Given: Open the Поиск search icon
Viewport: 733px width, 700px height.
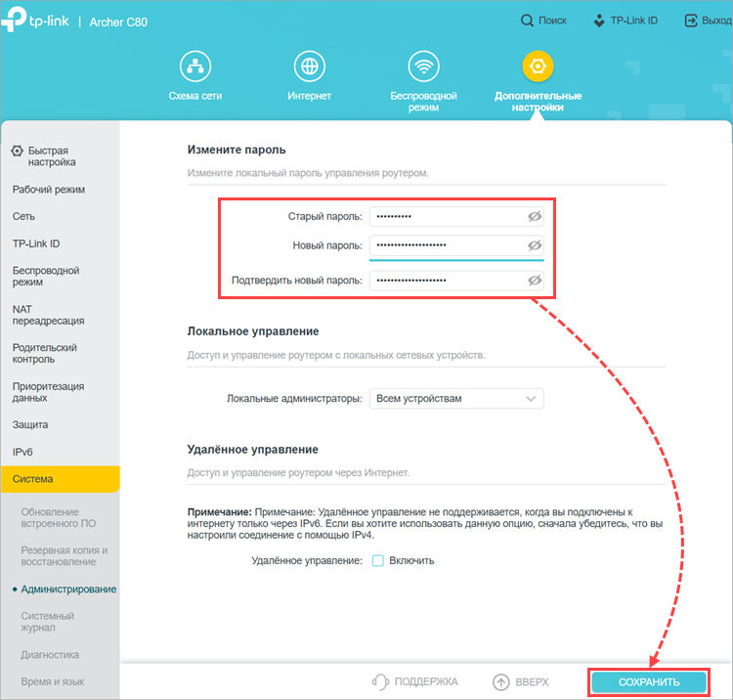Looking at the screenshot, I should (x=527, y=21).
